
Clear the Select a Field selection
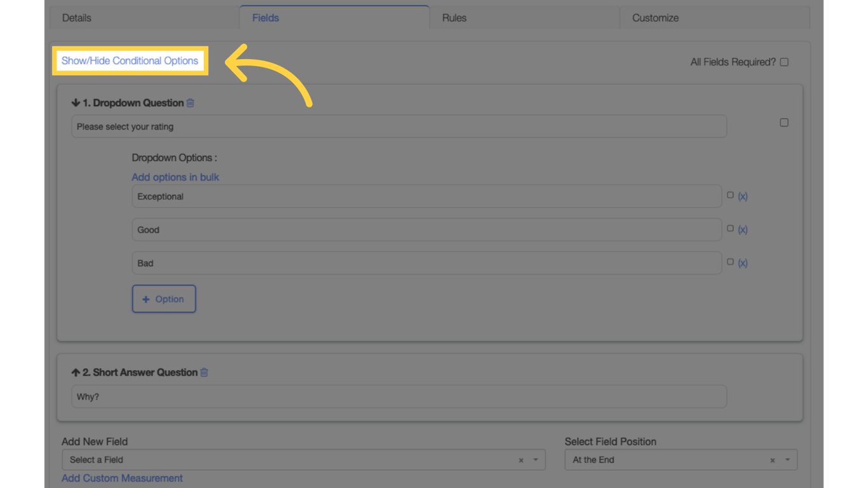[520, 459]
